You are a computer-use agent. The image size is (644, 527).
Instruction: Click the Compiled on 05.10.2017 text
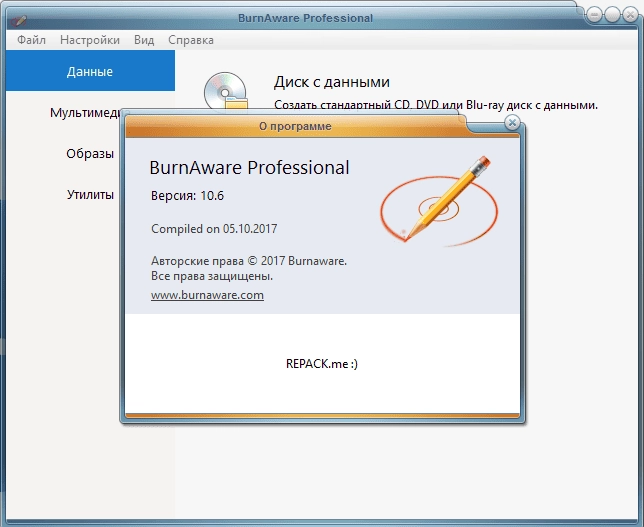[x=214, y=228]
